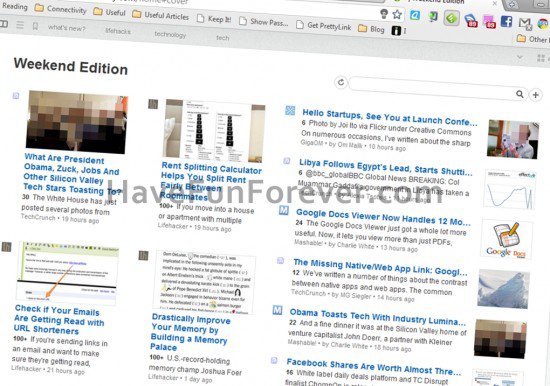Open the Blog bookmarks folder
Viewport: 550px width, 386px height.
click(x=371, y=29)
